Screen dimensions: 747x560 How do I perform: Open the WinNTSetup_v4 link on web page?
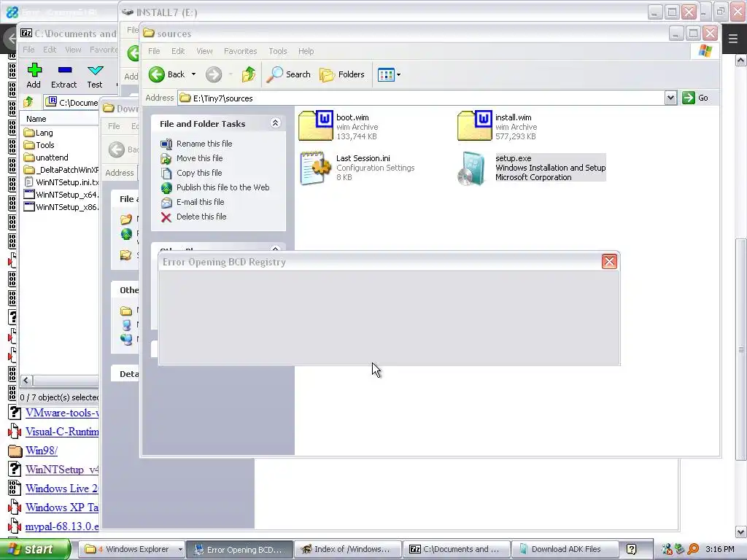tap(62, 470)
